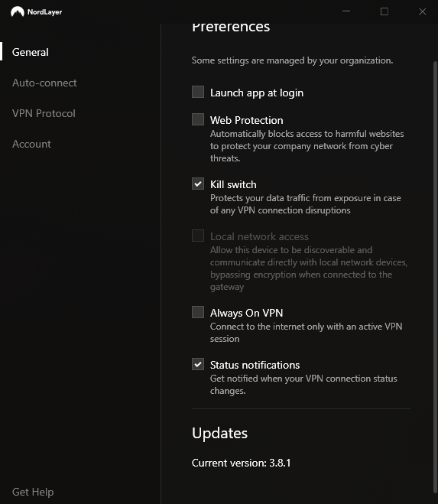438x504 pixels.
Task: Minimize the NordLayer window
Action: coord(346,11)
